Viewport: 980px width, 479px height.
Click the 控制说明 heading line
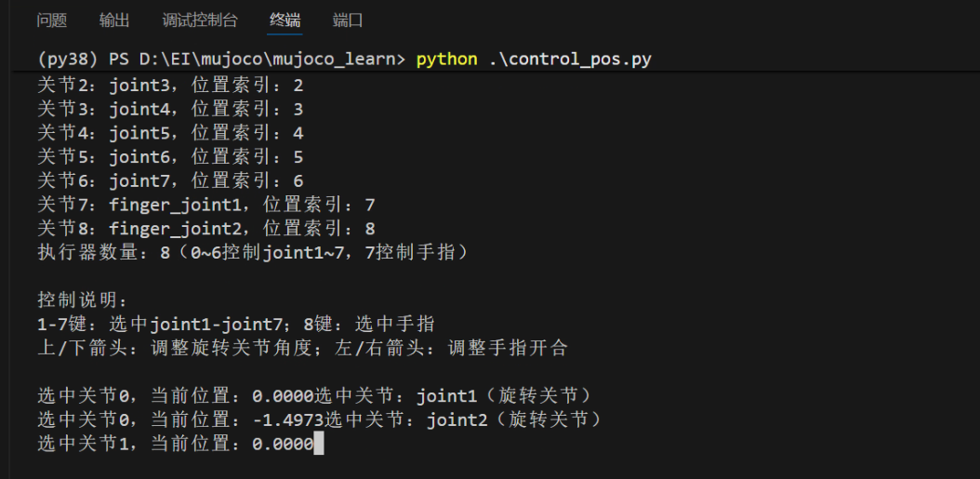tap(83, 300)
